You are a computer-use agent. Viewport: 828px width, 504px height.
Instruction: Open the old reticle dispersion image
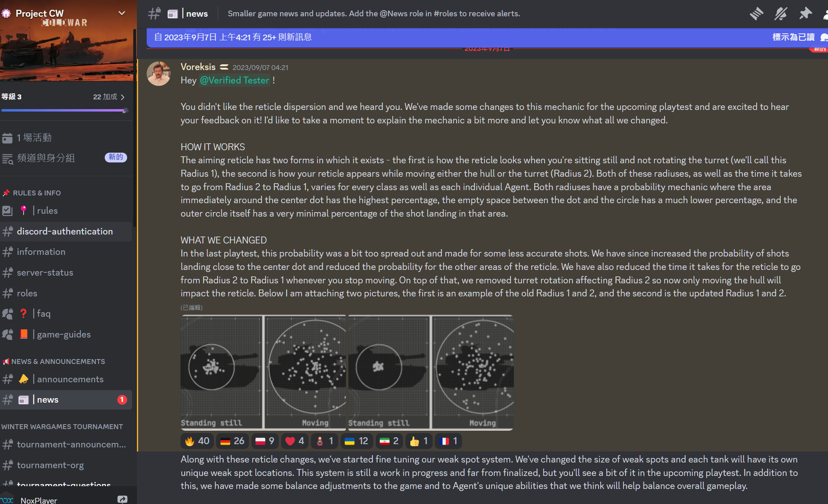[x=263, y=372]
